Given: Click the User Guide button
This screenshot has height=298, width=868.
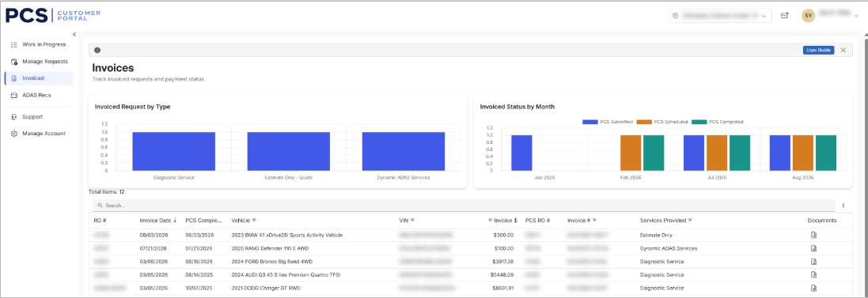Looking at the screenshot, I should tap(818, 51).
